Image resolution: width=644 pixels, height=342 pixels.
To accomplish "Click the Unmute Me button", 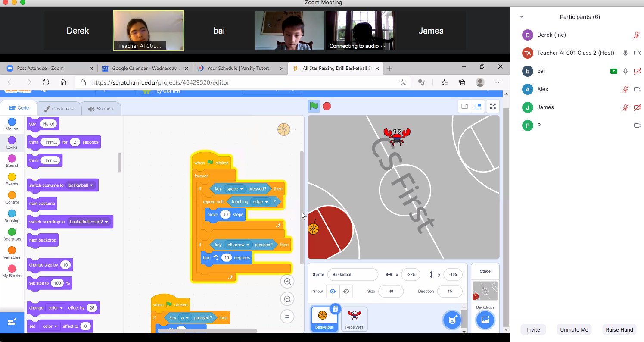I will 574,329.
